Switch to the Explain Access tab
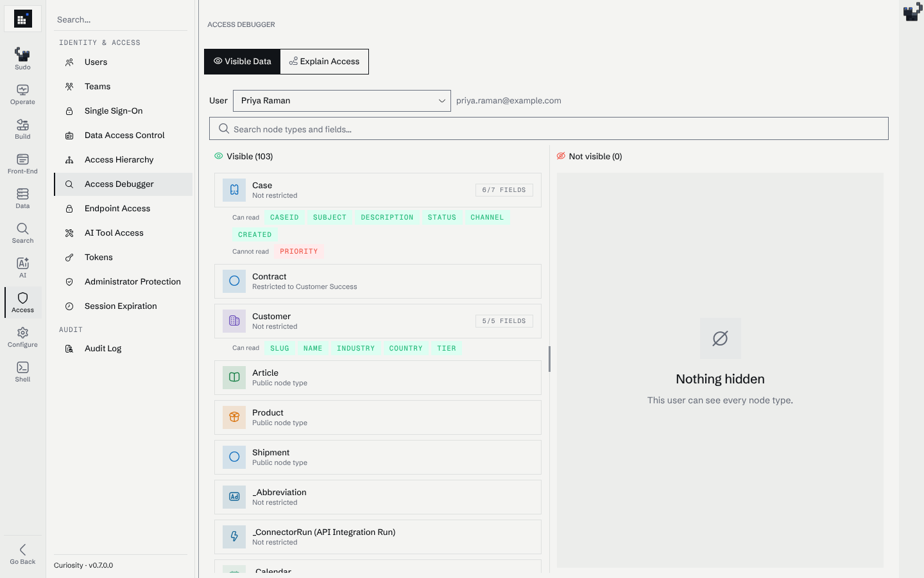 pos(325,62)
